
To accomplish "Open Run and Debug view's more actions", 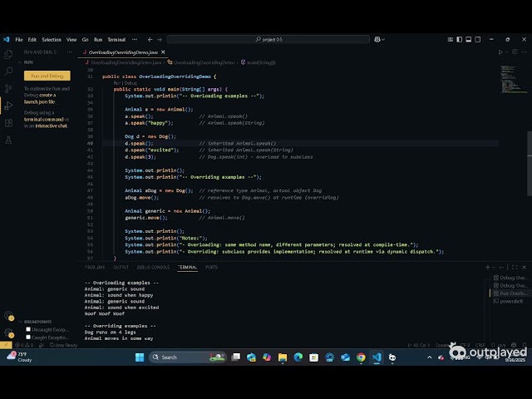I will tap(70, 52).
